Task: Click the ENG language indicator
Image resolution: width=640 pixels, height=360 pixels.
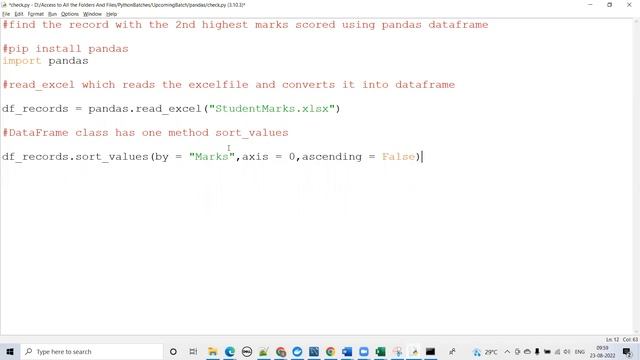Action: click(580, 351)
